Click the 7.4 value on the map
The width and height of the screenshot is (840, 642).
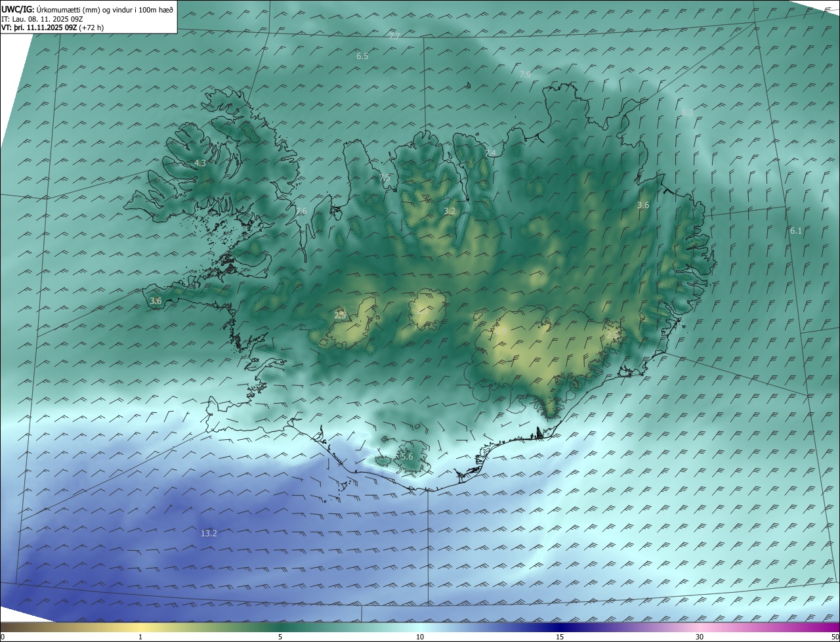point(490,153)
